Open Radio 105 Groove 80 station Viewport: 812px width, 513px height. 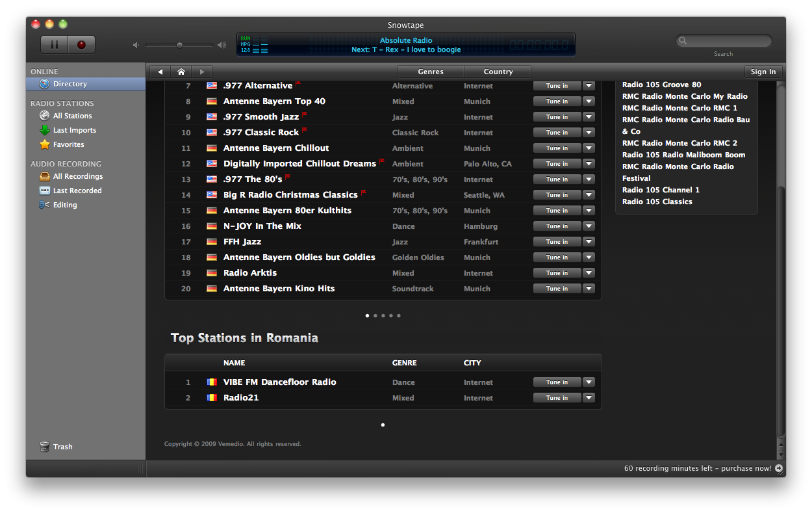(662, 85)
